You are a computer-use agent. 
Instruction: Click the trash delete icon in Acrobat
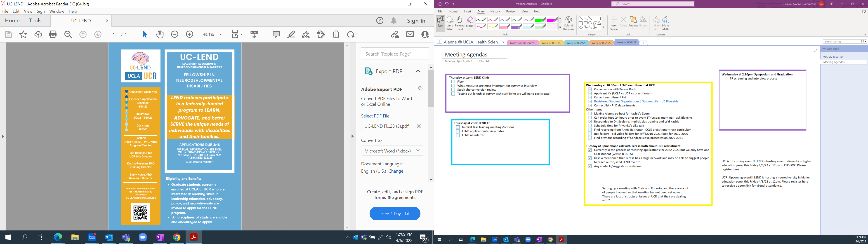tap(336, 34)
